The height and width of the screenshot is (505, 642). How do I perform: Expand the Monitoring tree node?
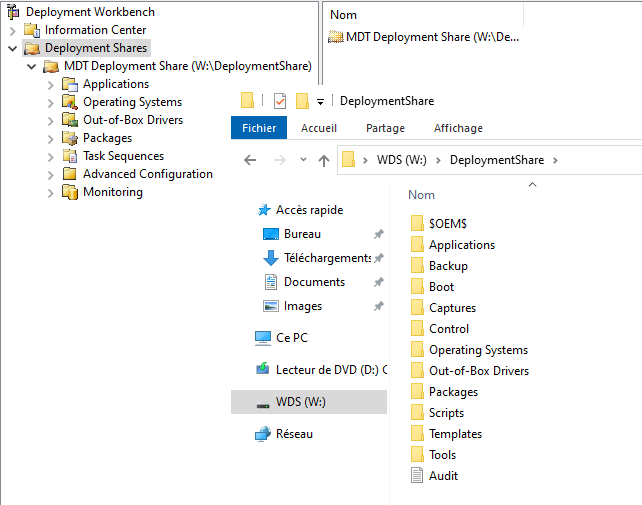click(50, 193)
